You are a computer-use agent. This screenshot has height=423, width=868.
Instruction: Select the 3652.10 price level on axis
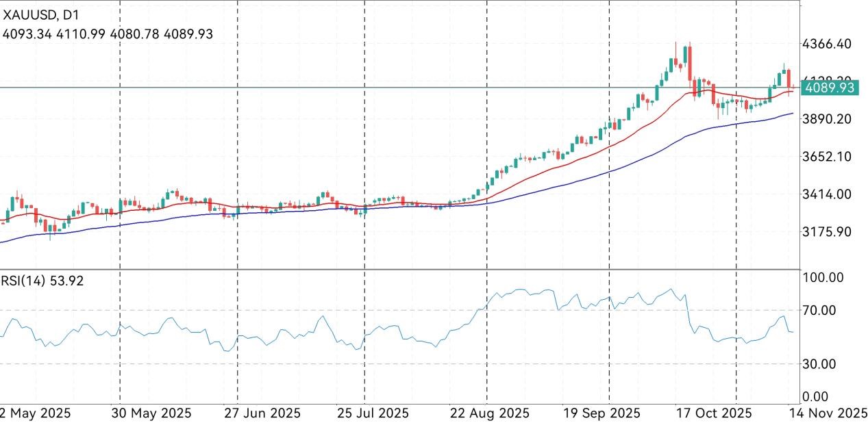tap(826, 157)
